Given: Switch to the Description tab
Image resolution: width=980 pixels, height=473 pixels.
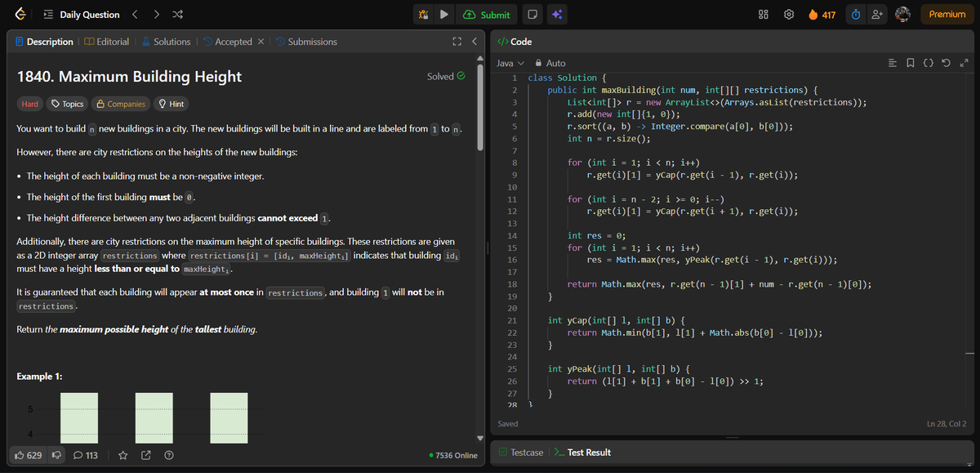Looking at the screenshot, I should click(x=44, y=42).
